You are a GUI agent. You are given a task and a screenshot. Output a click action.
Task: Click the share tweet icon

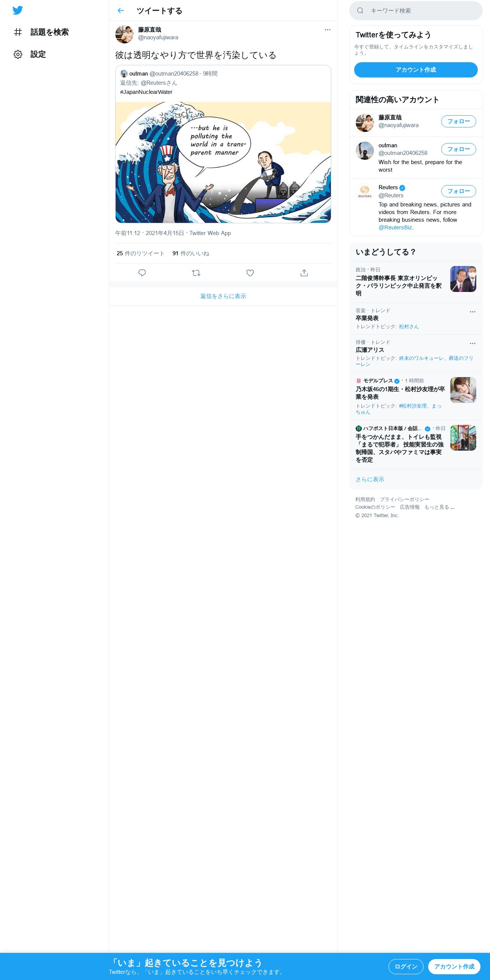304,273
